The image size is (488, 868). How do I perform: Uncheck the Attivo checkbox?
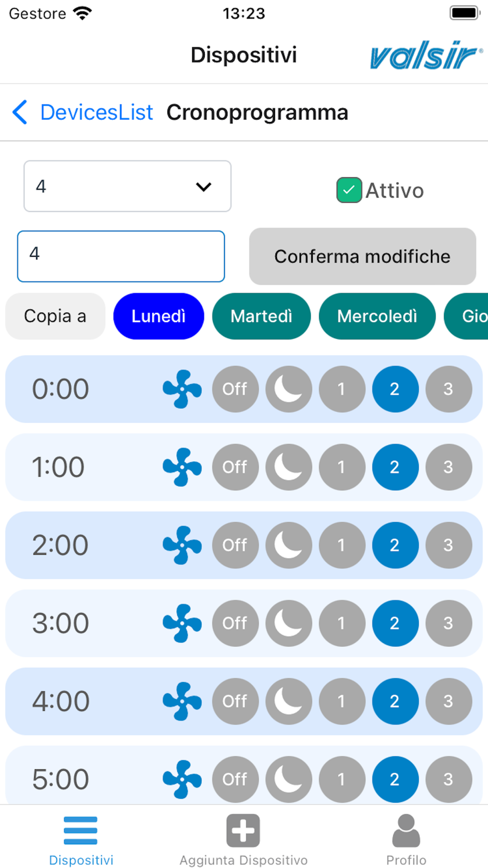point(349,190)
